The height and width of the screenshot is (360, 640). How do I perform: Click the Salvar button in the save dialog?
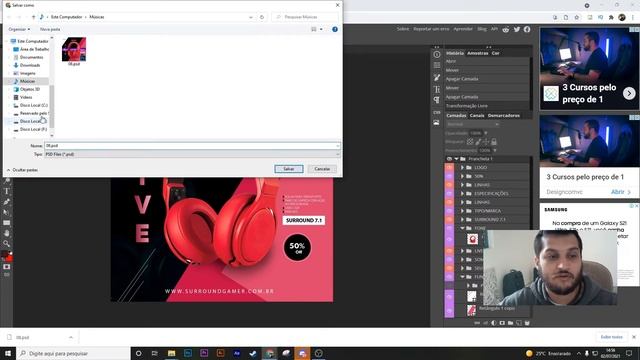pyautogui.click(x=289, y=169)
